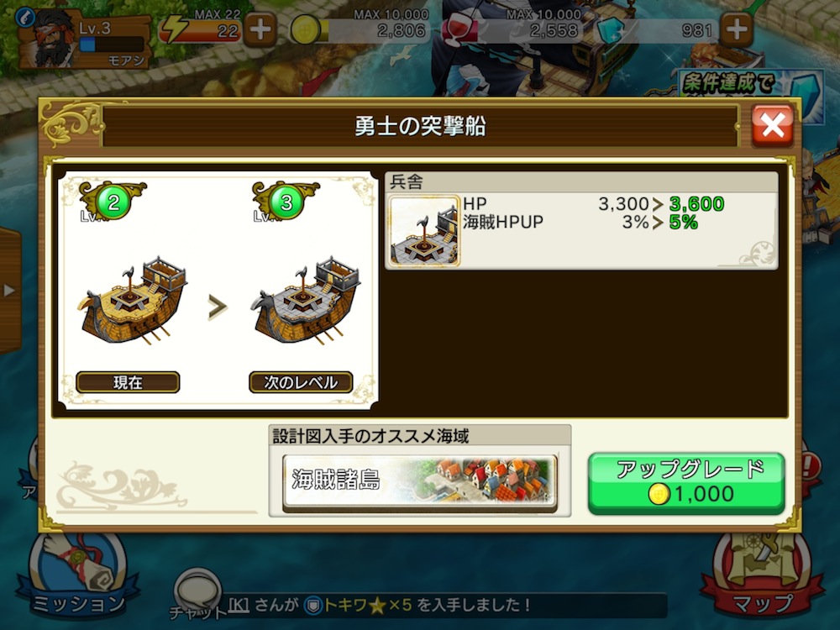Upgrade the ship for 1,000 coins

pos(686,483)
